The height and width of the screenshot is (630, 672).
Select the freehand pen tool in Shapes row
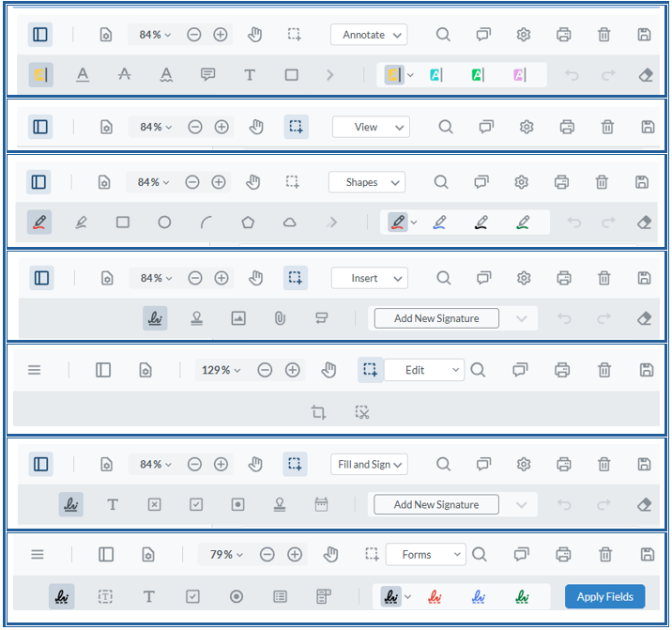pyautogui.click(x=39, y=223)
